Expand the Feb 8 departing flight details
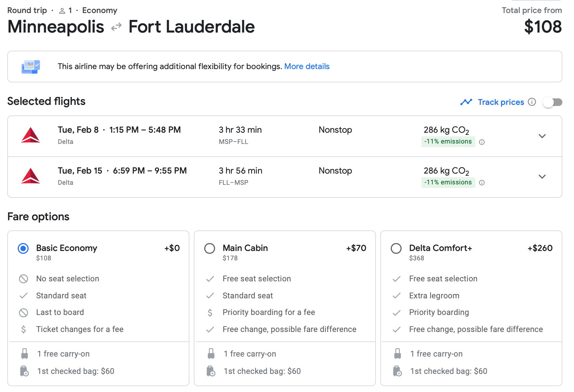 pyautogui.click(x=542, y=136)
